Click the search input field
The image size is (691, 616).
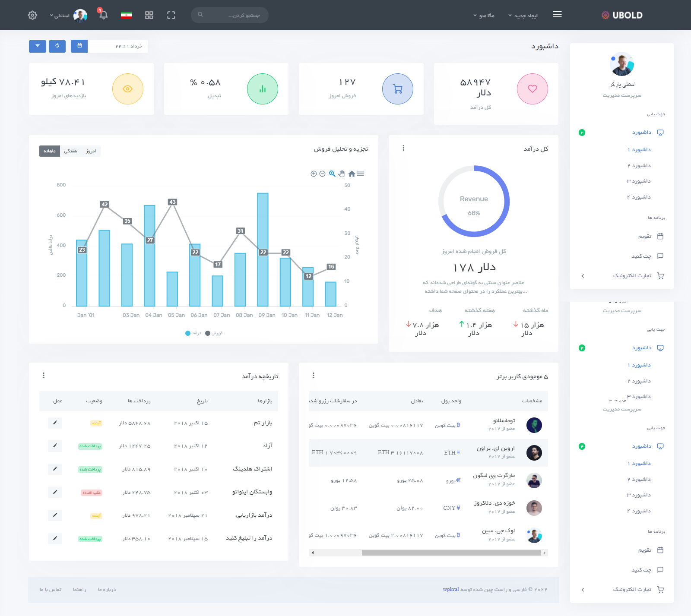(x=233, y=15)
